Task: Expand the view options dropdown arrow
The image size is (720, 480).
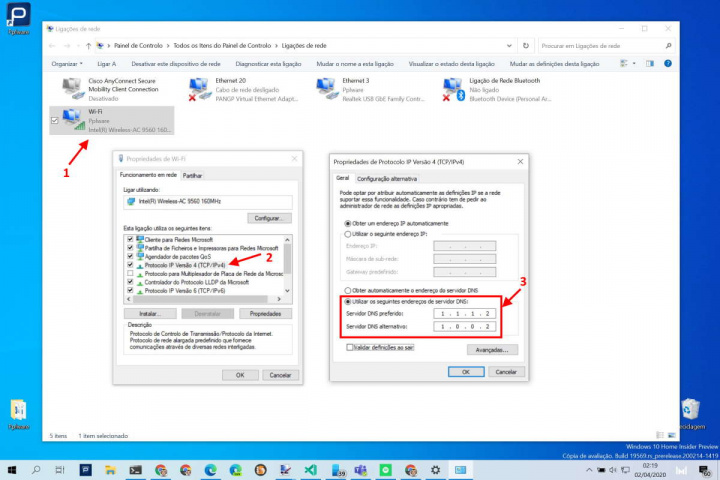Action: [x=634, y=63]
